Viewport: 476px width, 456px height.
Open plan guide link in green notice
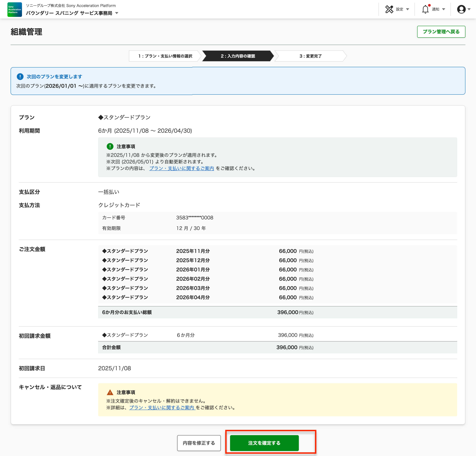(x=181, y=168)
